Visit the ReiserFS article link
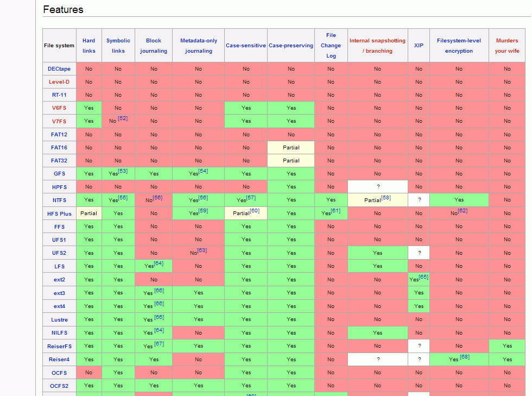The width and height of the screenshot is (532, 396). 59,347
